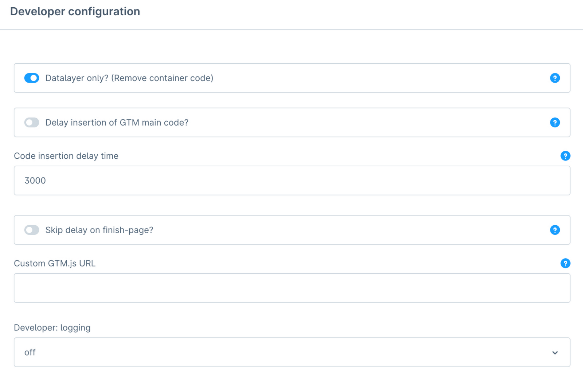Click the 'Datalayer only? (Remove container code)' label
Image resolution: width=583 pixels, height=392 pixels.
(129, 78)
